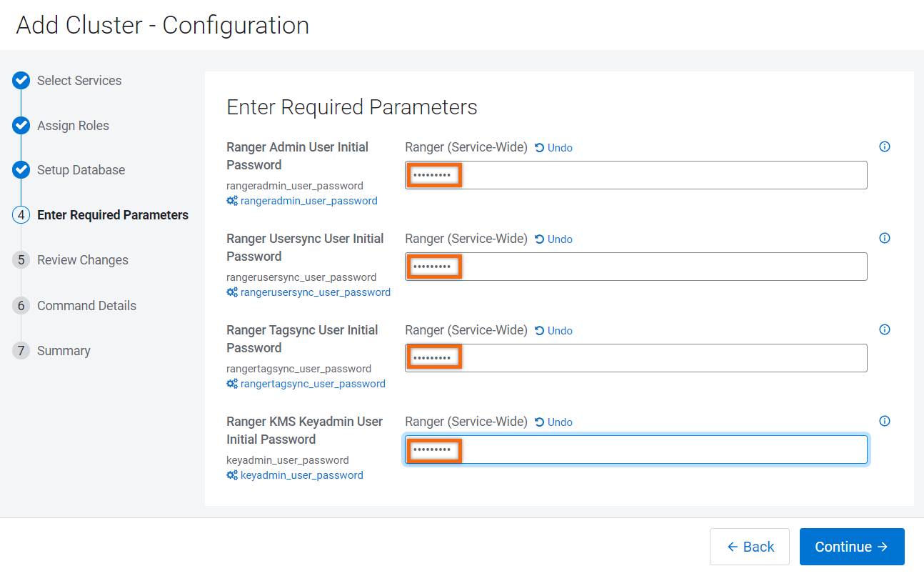Click gears icon beside rangertagsync_user_password link

232,384
